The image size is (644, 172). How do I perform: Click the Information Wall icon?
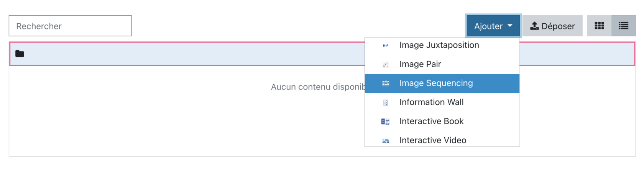tap(386, 102)
